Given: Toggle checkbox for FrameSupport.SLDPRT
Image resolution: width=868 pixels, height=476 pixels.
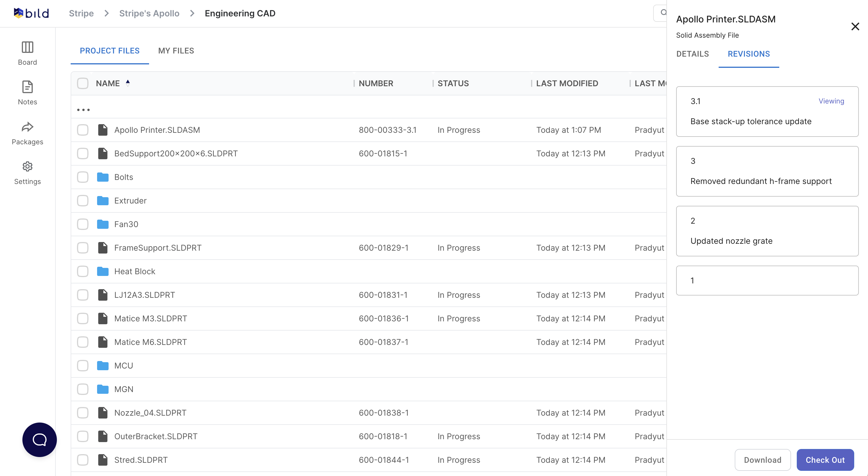Looking at the screenshot, I should click(x=83, y=247).
